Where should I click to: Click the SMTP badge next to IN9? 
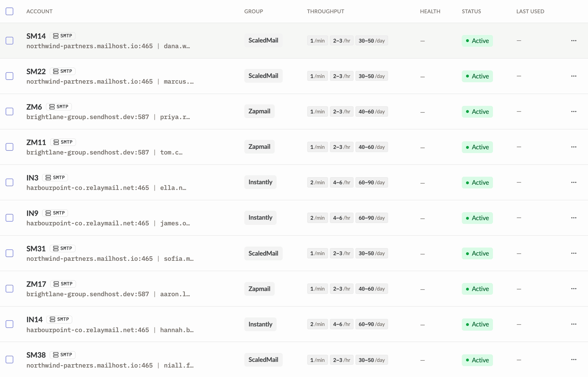(x=55, y=213)
